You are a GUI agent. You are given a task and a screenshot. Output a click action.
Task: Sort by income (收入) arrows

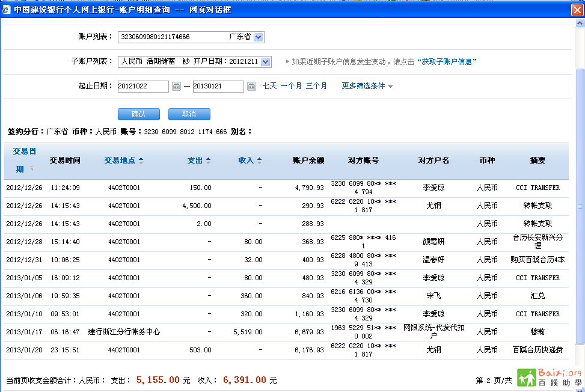point(259,161)
